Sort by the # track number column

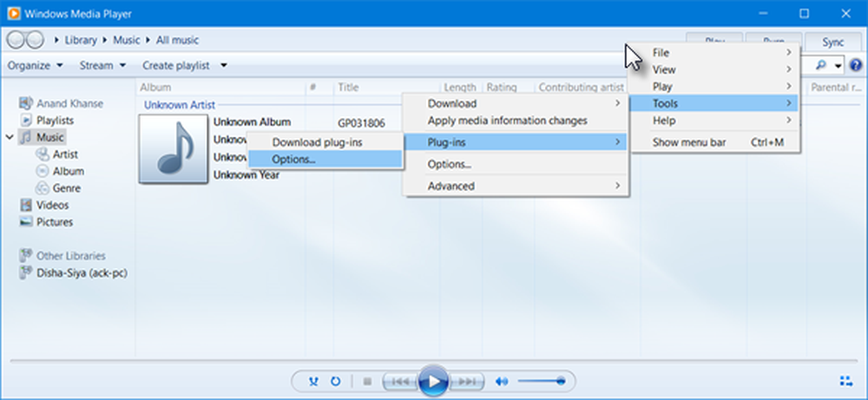click(319, 87)
